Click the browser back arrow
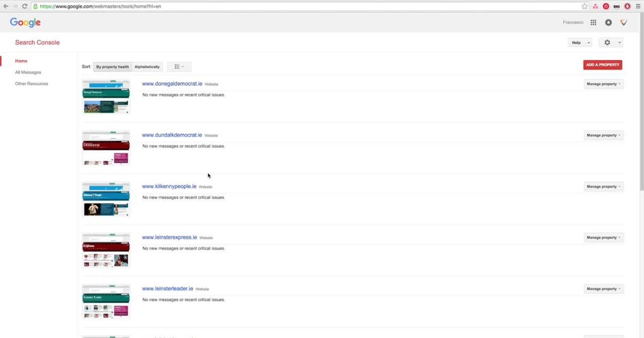Viewport: 644px width, 338px height. click(x=6, y=6)
